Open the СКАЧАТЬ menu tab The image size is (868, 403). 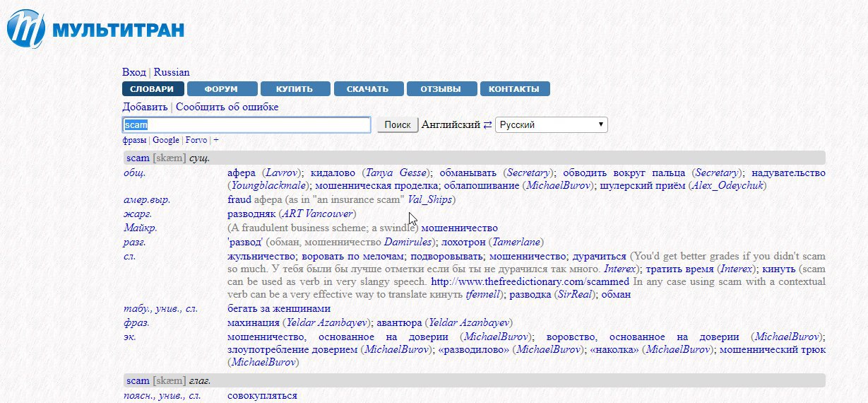tap(369, 89)
